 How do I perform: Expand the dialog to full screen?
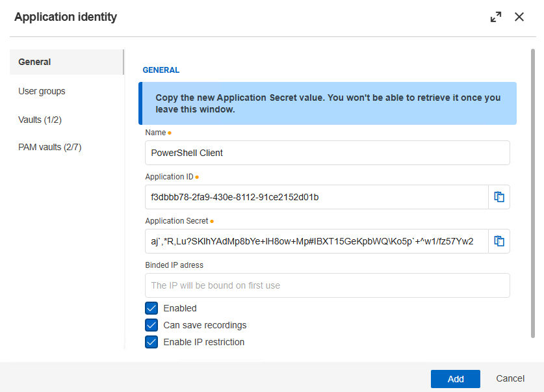(x=496, y=18)
